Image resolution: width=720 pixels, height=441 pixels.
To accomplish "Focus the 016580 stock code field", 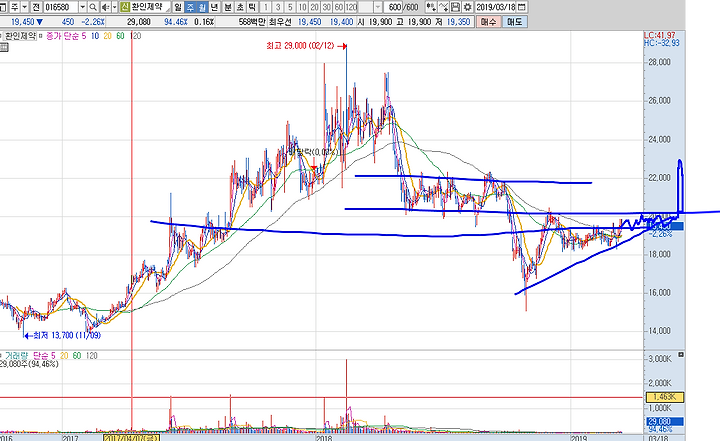I will click(61, 7).
